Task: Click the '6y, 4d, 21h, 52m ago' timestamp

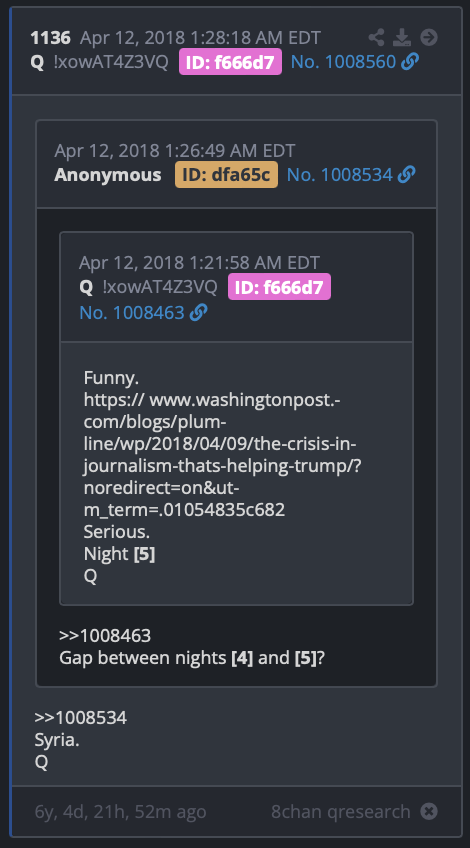Action: pyautogui.click(x=121, y=812)
